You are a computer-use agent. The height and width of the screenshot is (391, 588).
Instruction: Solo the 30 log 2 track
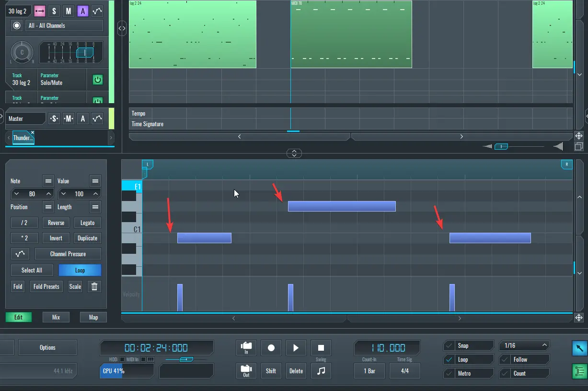pyautogui.click(x=54, y=11)
